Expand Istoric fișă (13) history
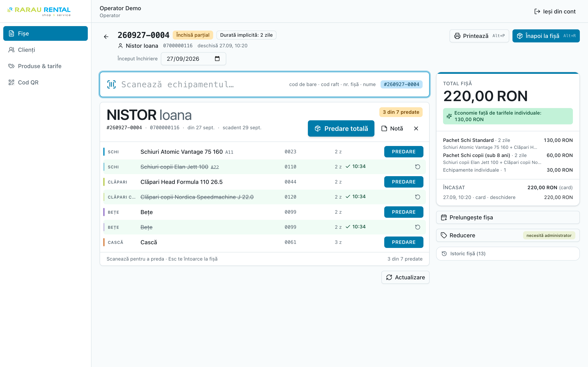 [x=508, y=254]
